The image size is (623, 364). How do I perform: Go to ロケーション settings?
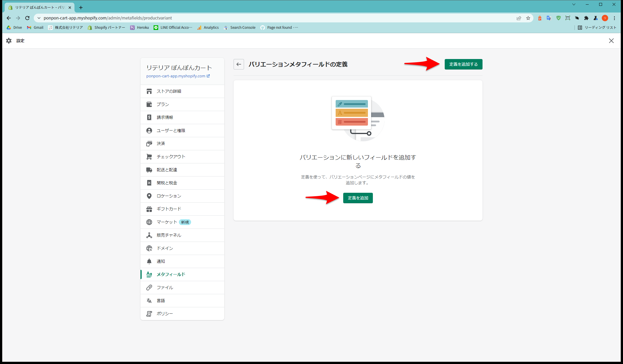(169, 196)
